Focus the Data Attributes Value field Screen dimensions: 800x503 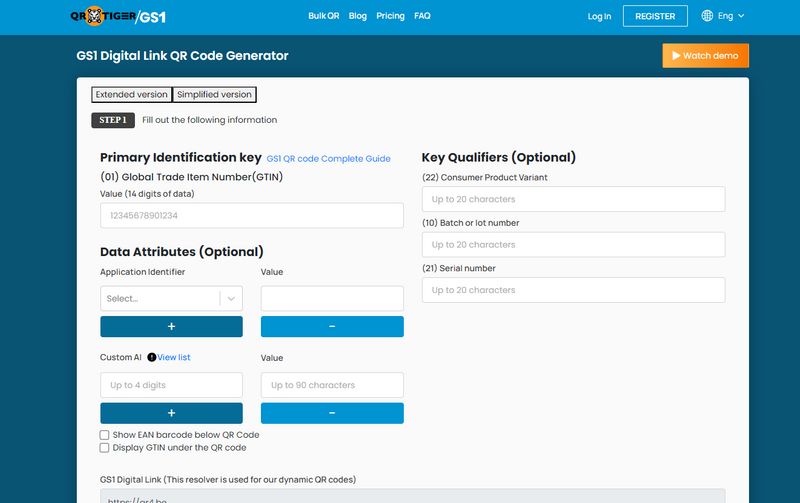(332, 298)
